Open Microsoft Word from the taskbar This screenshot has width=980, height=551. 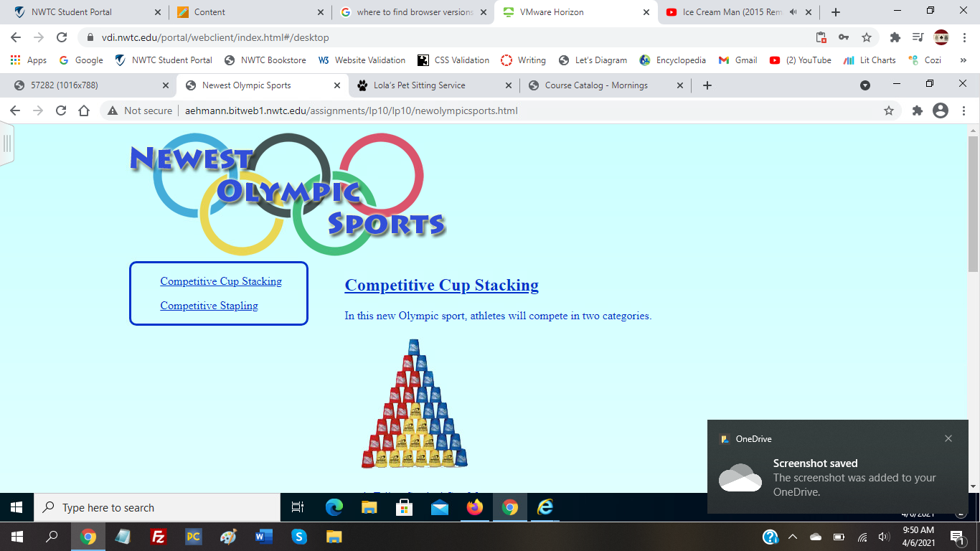[263, 536]
